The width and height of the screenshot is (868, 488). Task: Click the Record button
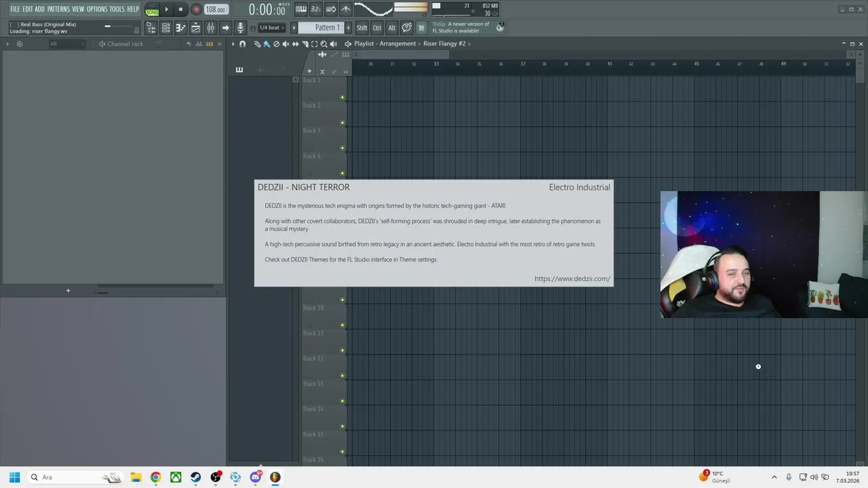[196, 9]
